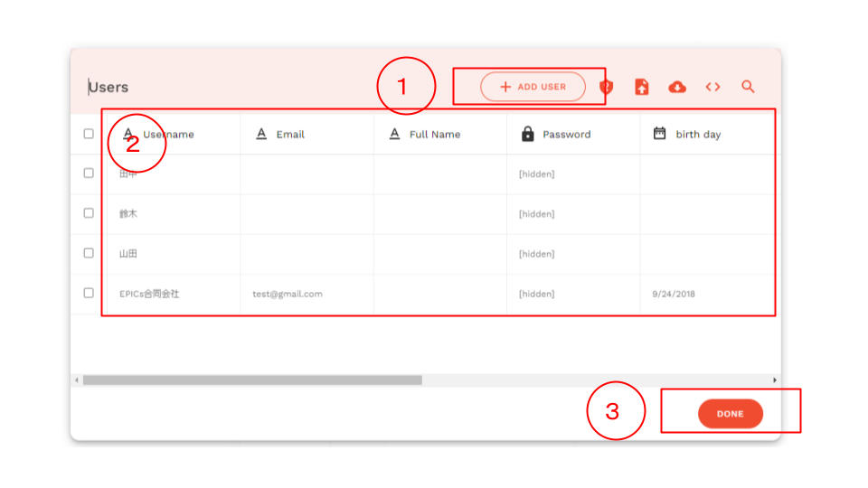
Task: Click the Password column header
Action: click(573, 134)
